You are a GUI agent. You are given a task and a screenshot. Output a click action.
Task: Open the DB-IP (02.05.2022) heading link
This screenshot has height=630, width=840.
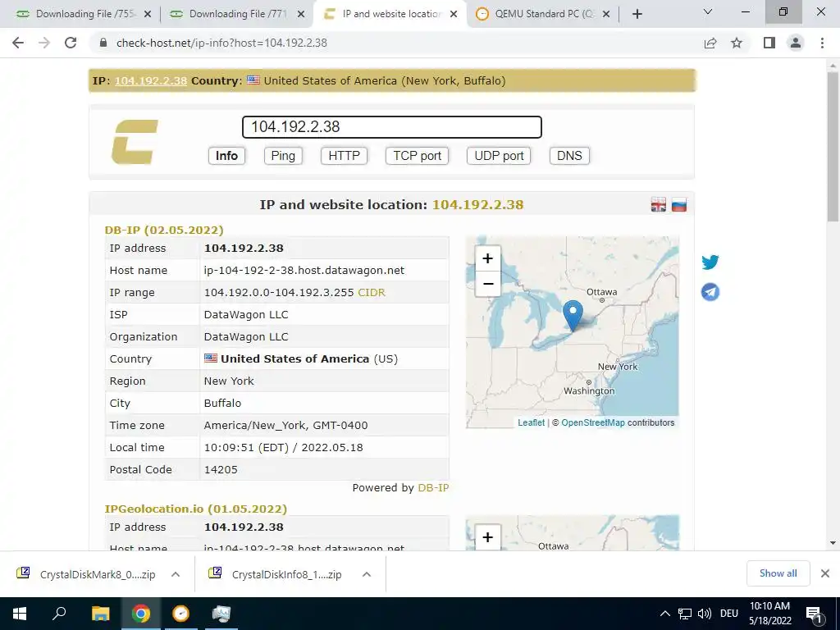coord(164,230)
